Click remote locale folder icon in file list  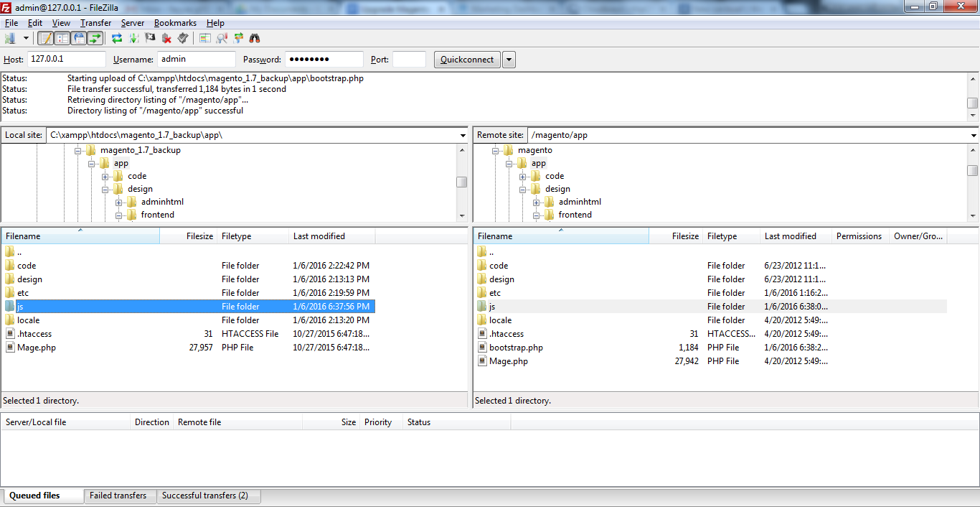point(481,320)
